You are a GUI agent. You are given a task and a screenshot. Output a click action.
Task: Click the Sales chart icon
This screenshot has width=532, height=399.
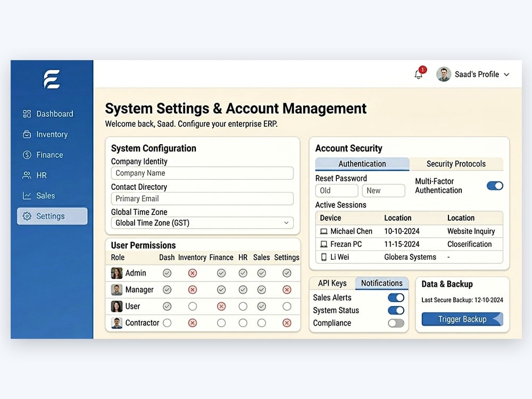27,196
